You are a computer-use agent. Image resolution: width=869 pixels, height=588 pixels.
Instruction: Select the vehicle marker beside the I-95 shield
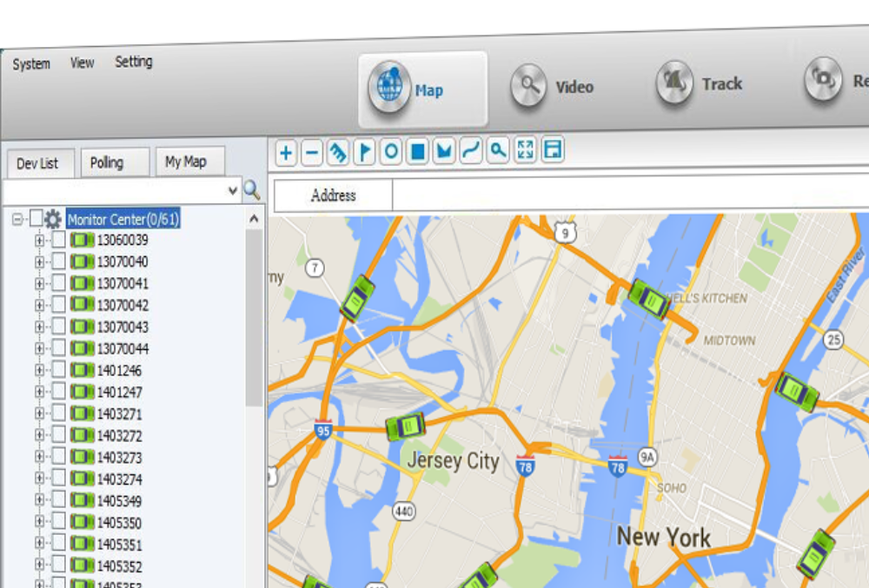(406, 426)
